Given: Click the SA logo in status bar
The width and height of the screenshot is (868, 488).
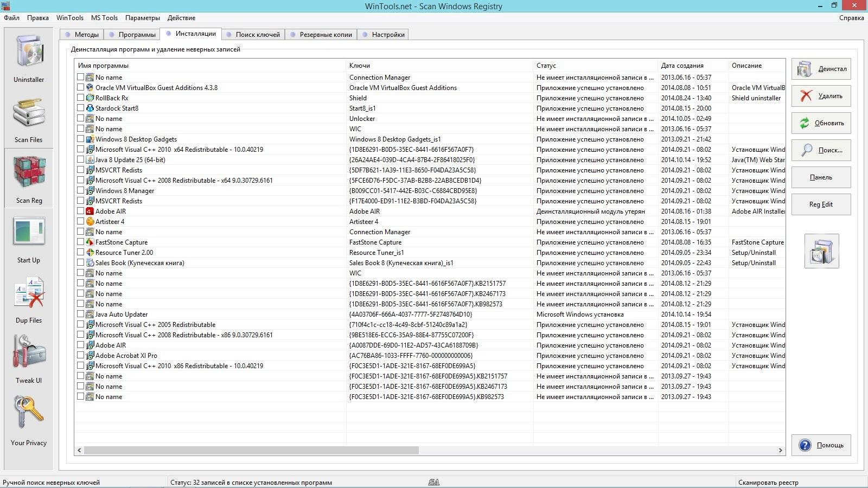Looking at the screenshot, I should pyautogui.click(x=433, y=482).
